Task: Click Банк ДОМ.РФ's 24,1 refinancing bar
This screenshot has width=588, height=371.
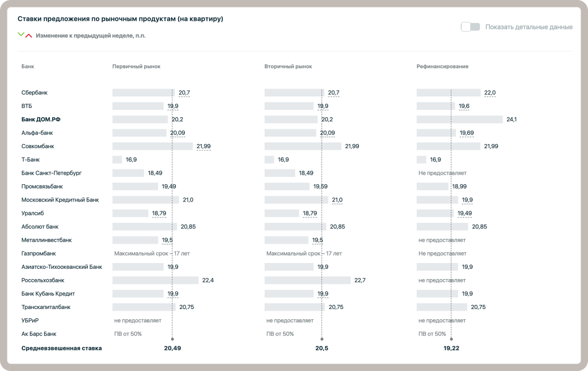Action: pyautogui.click(x=459, y=119)
